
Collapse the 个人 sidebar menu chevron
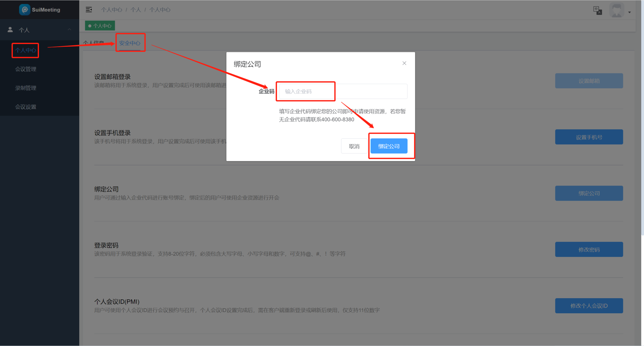pos(69,30)
